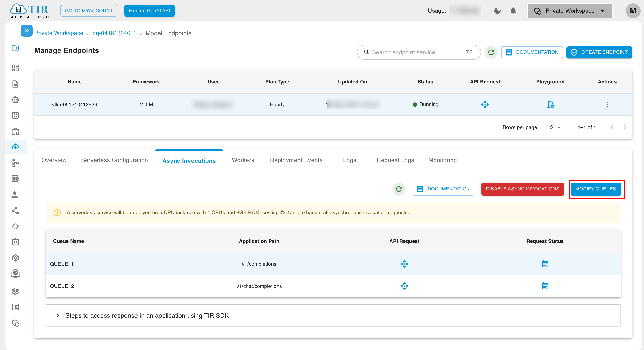The height and width of the screenshot is (350, 644).
Task: Click the Running status of vllm endpoint
Action: click(x=425, y=104)
